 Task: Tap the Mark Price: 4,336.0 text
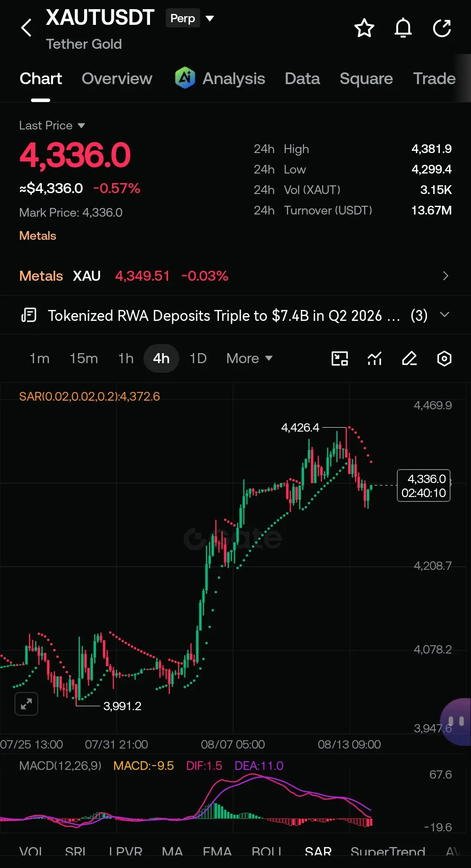tap(71, 213)
